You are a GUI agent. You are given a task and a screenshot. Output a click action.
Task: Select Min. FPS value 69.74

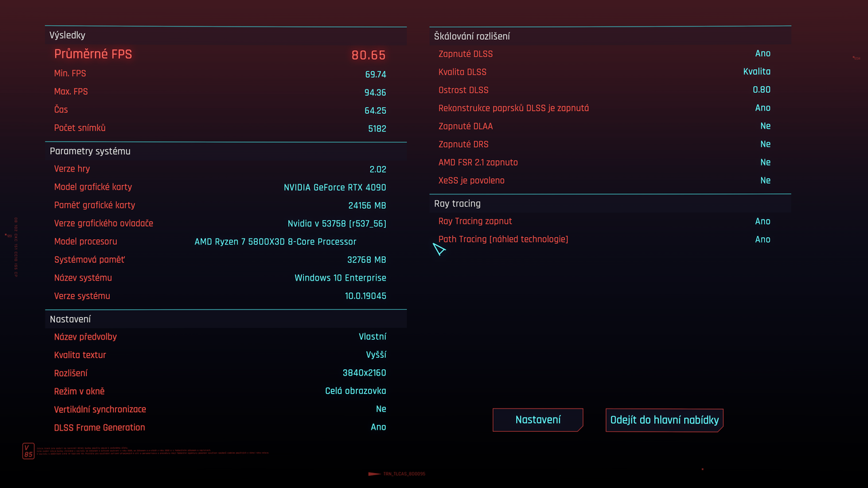(376, 74)
